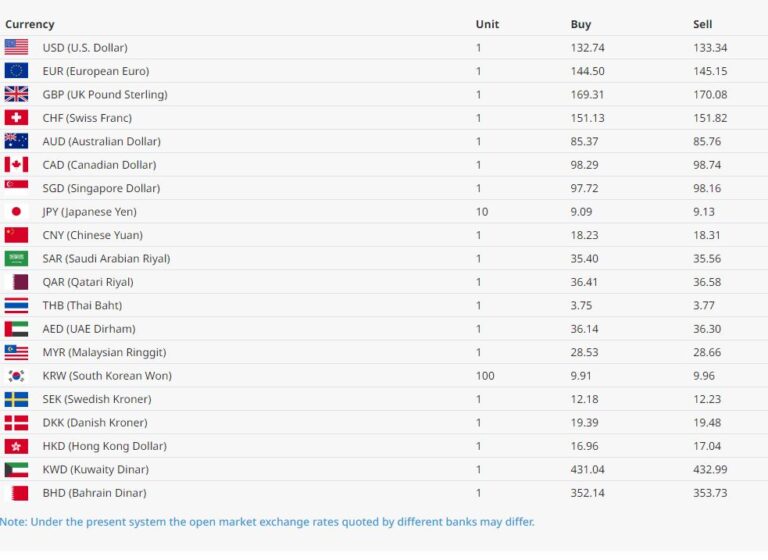This screenshot has width=768, height=560.
Task: Select AUD (Australian Dollar) row label
Action: (101, 141)
